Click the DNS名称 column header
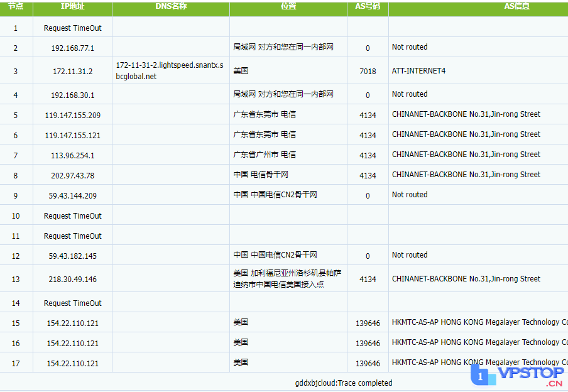This screenshot has height=392, width=568. pyautogui.click(x=171, y=6)
